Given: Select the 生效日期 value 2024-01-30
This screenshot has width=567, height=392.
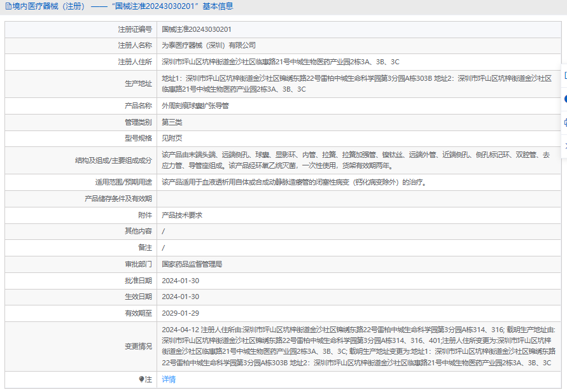Looking at the screenshot, I should coord(181,297).
